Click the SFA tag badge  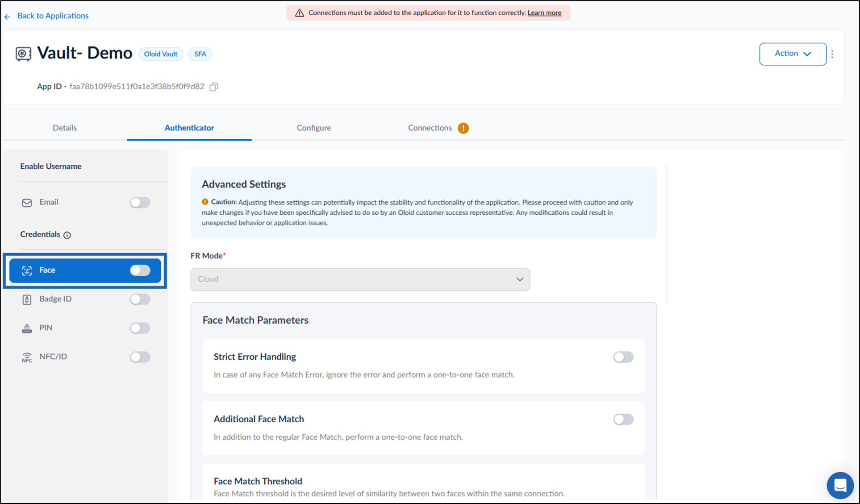(200, 54)
